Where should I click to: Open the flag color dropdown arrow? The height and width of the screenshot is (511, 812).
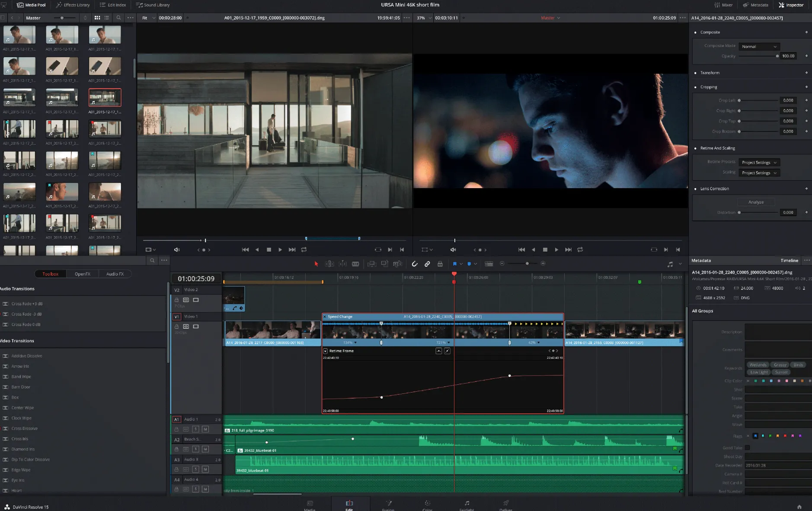pyautogui.click(x=461, y=264)
